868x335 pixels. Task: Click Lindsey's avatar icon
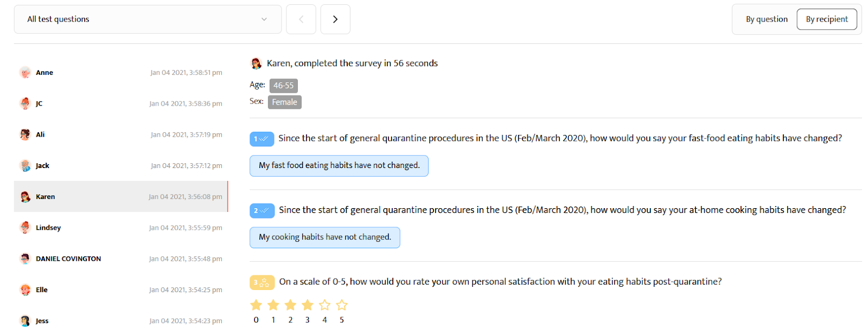pos(25,227)
